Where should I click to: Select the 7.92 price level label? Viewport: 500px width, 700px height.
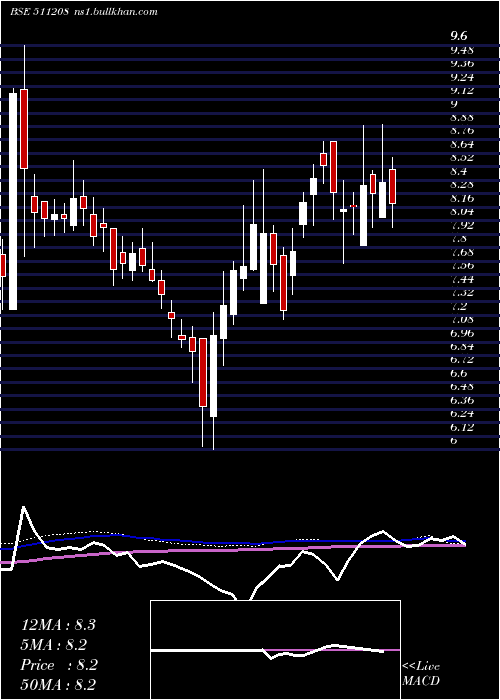click(462, 225)
